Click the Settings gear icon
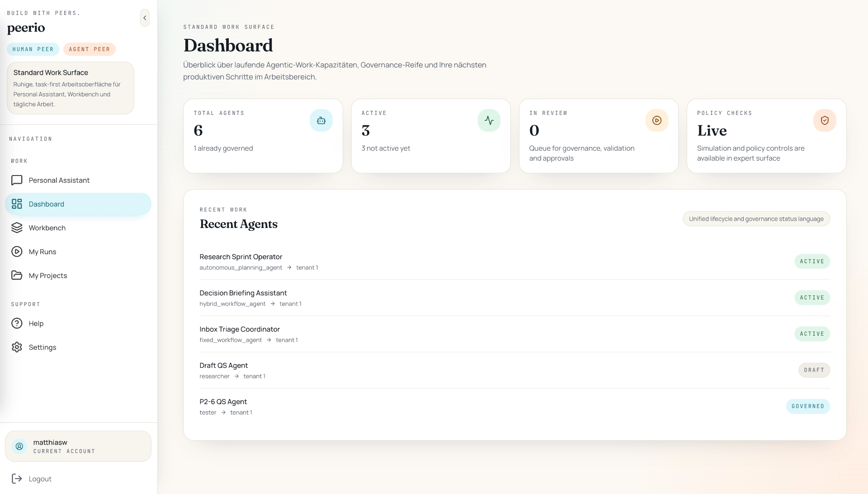 coord(17,347)
